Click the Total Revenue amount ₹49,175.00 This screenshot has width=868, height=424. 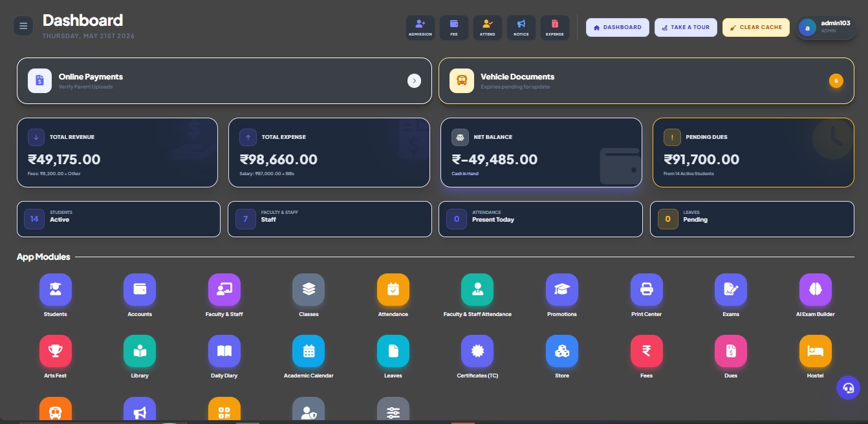tap(64, 159)
